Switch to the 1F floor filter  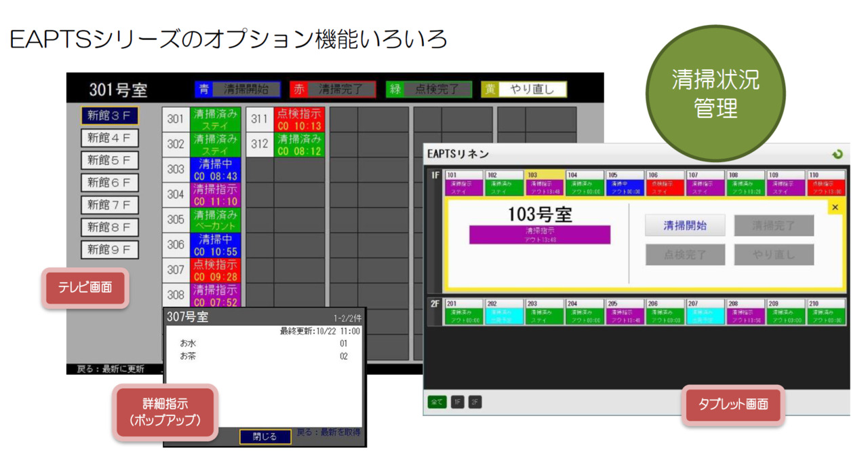(457, 403)
